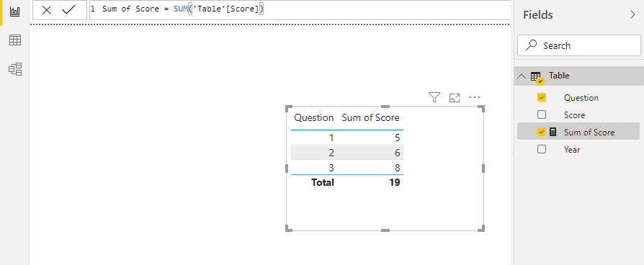Screen dimensions: 644x265
Task: Collapse the Fields pane arrow
Action: [x=632, y=15]
